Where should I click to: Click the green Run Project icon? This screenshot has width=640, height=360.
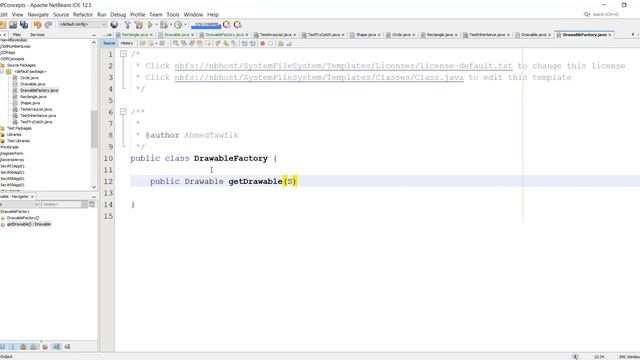tap(150, 25)
